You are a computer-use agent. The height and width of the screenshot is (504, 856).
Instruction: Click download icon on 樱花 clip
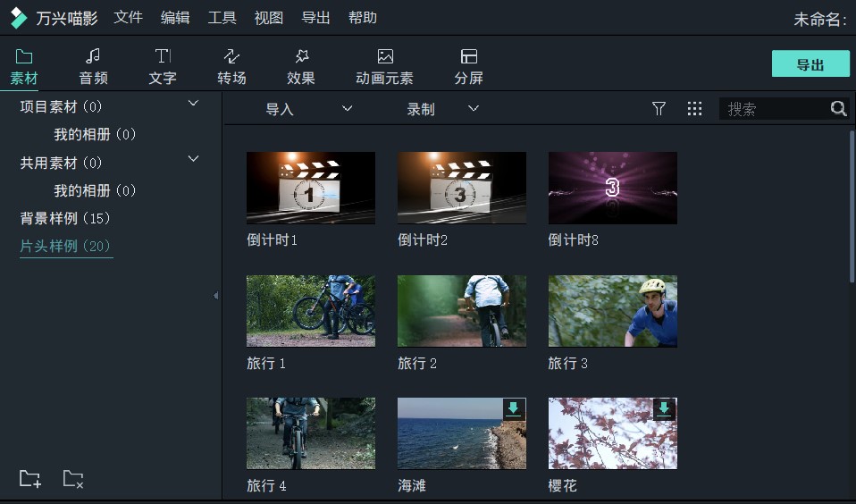[664, 409]
